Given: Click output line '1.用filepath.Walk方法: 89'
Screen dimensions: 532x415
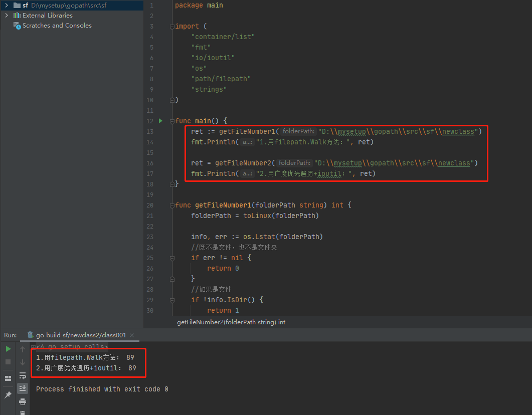Looking at the screenshot, I should pos(85,357).
